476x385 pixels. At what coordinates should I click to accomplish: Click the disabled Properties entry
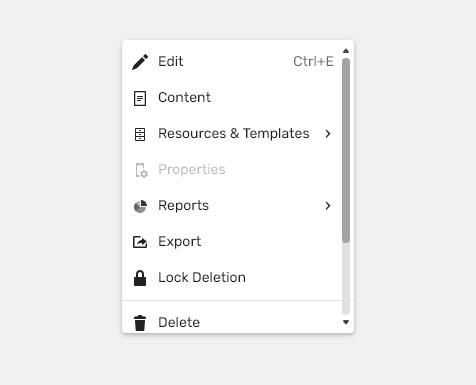(232, 170)
